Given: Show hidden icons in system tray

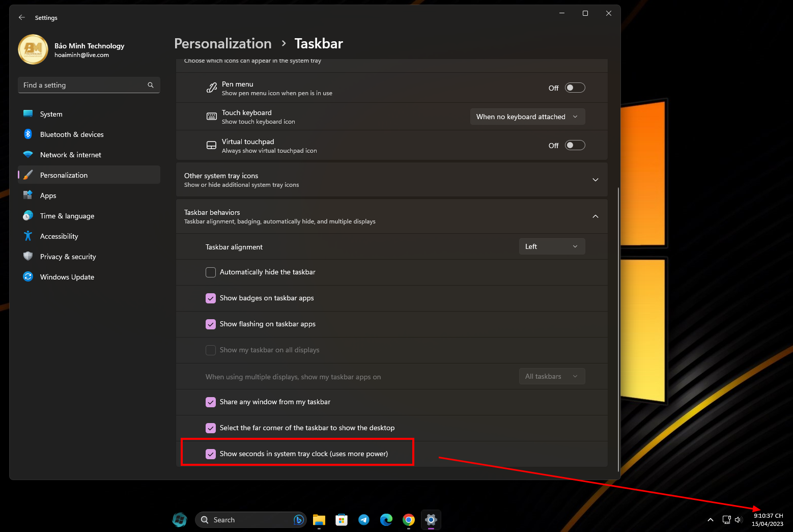Looking at the screenshot, I should (711, 520).
